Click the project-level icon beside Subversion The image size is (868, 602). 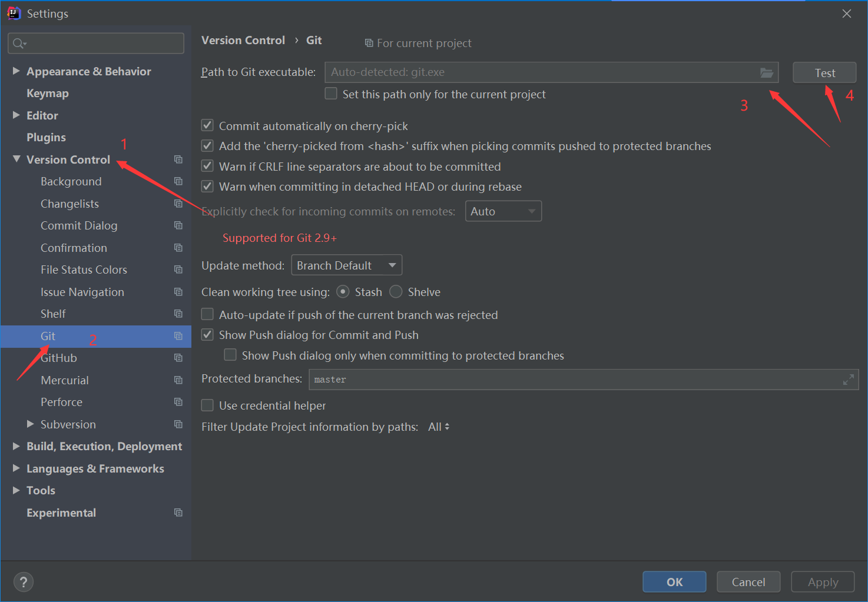(x=178, y=424)
